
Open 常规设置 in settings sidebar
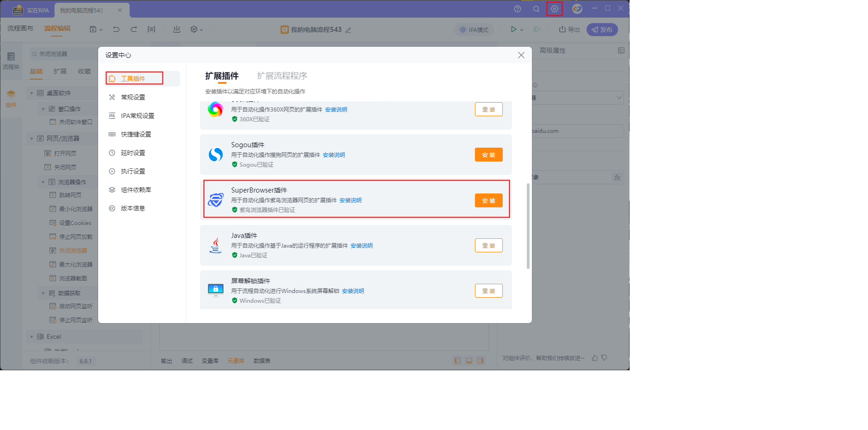[x=133, y=97]
